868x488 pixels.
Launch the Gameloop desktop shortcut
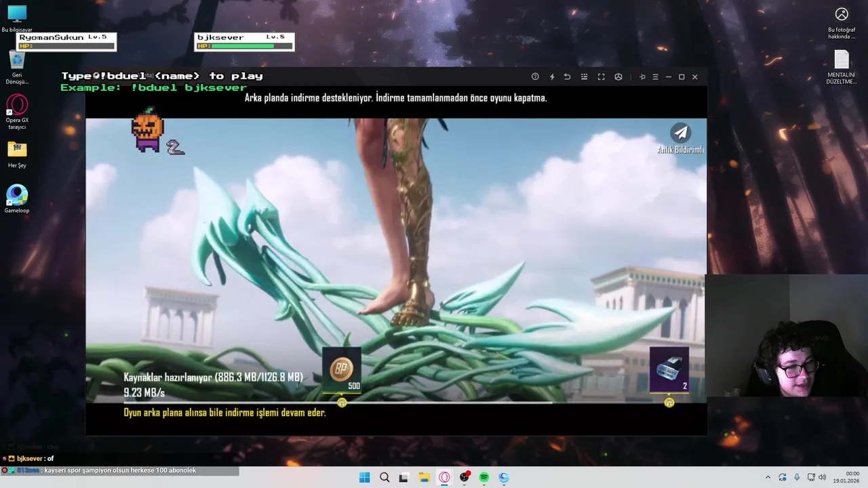(x=17, y=199)
